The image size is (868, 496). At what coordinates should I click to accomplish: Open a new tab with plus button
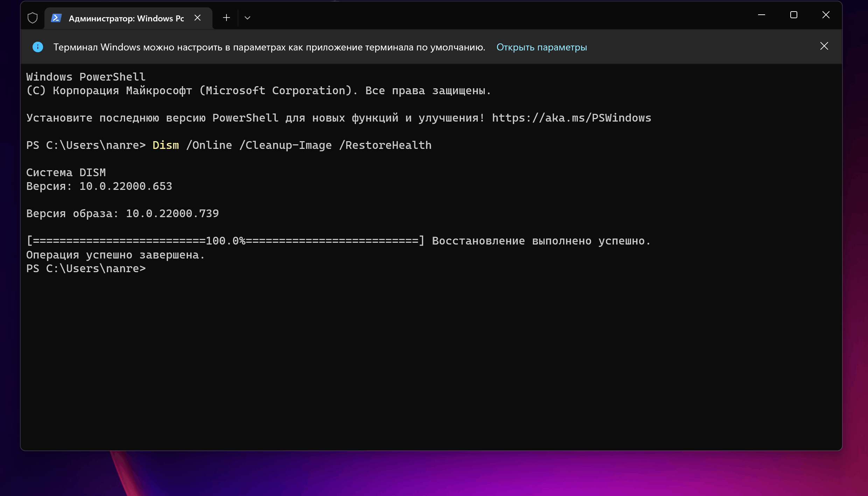pyautogui.click(x=226, y=18)
